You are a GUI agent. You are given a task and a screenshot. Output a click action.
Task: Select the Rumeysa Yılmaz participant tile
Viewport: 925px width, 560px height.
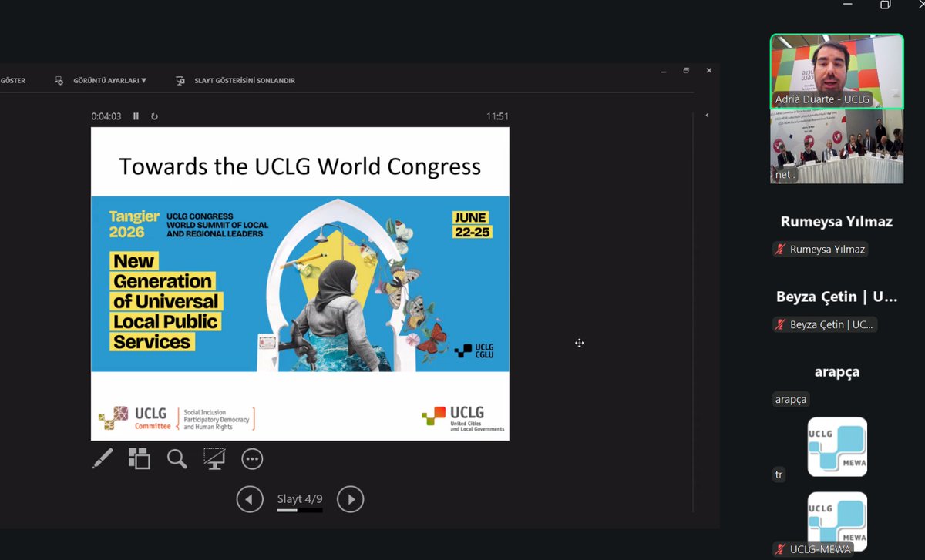836,222
